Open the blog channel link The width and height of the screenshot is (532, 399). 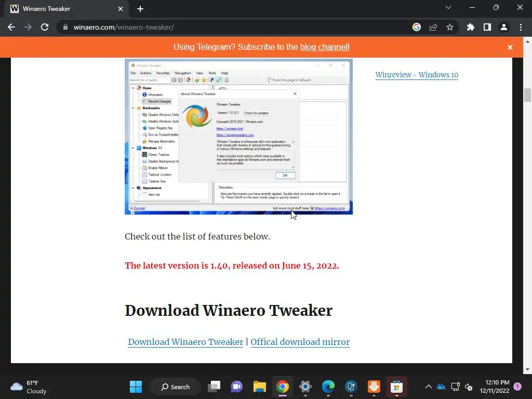pyautogui.click(x=325, y=47)
